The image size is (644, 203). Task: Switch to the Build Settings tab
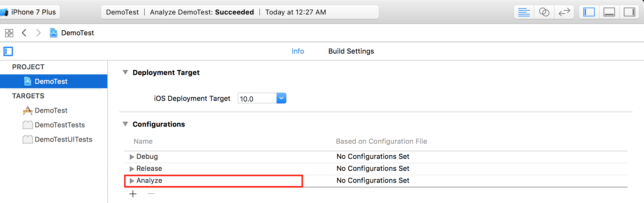351,51
